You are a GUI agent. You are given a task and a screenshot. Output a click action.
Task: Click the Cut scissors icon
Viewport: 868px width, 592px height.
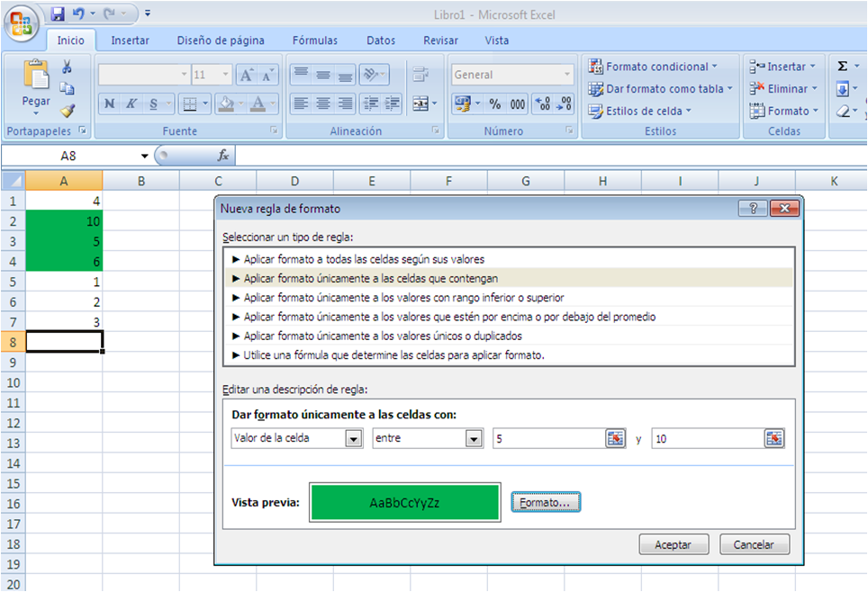67,67
